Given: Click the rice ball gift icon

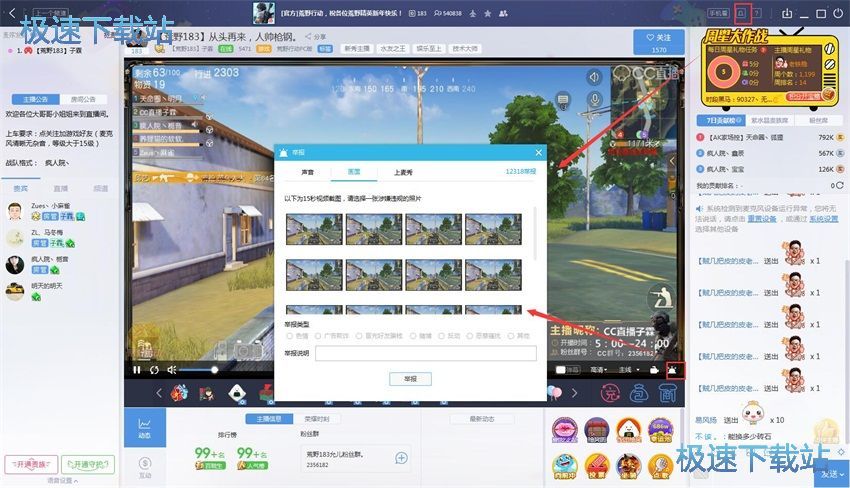Looking at the screenshot, I should click(x=628, y=431).
